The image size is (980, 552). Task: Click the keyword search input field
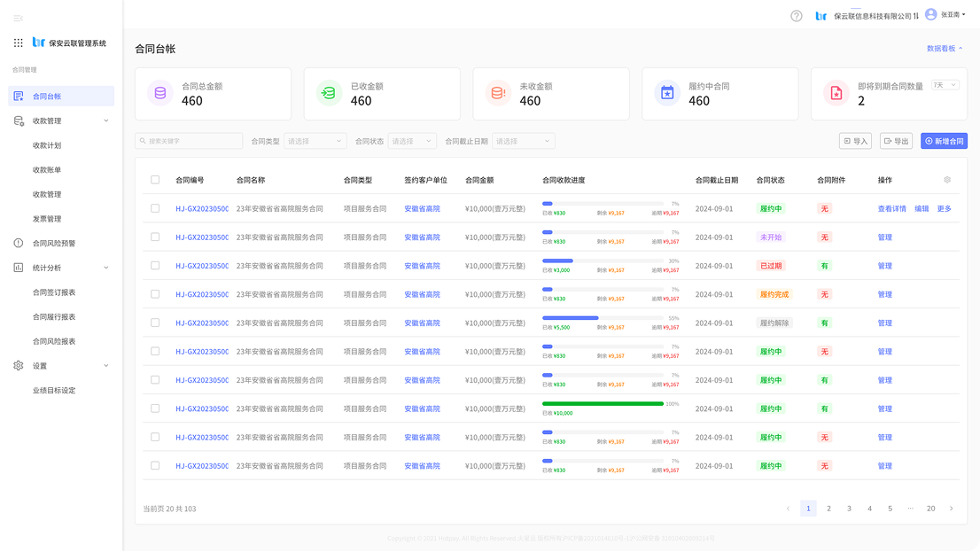189,141
